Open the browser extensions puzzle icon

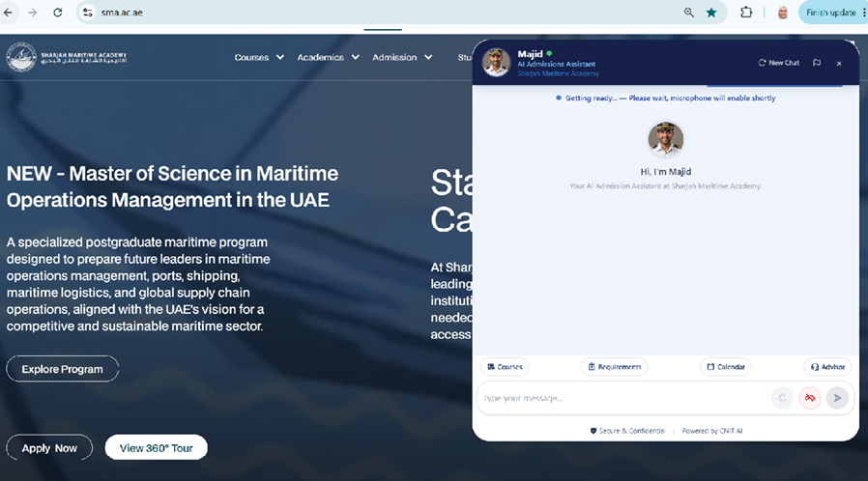point(746,13)
